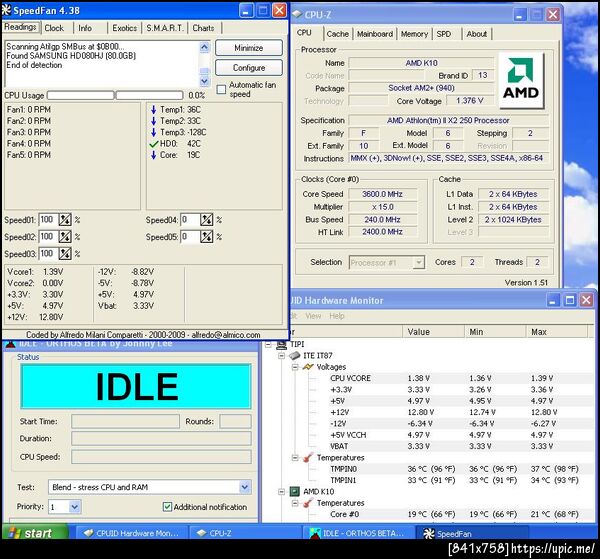Click the green checkmark icon beside HD0

[154, 144]
